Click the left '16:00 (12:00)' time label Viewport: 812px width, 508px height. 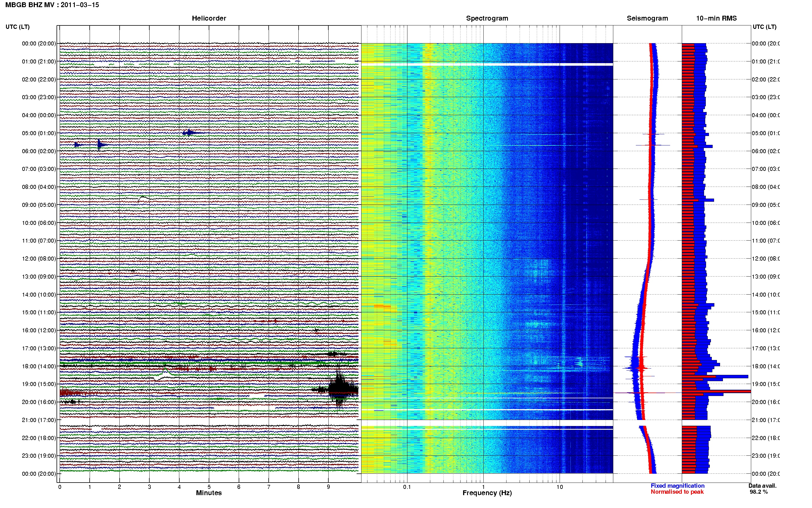[x=39, y=330]
